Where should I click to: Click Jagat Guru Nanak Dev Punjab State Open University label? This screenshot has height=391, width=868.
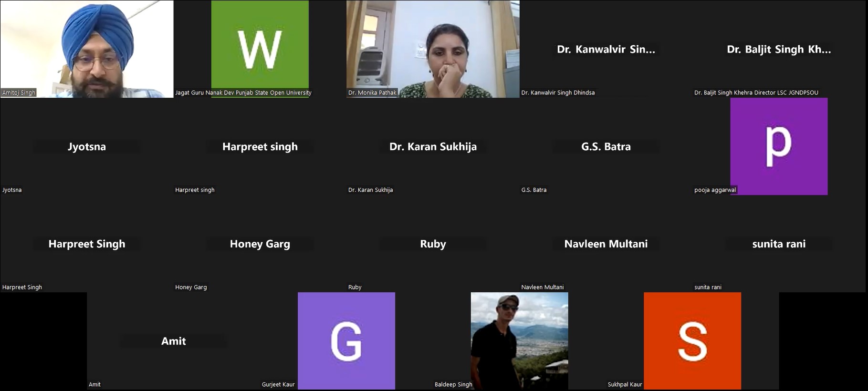point(243,93)
